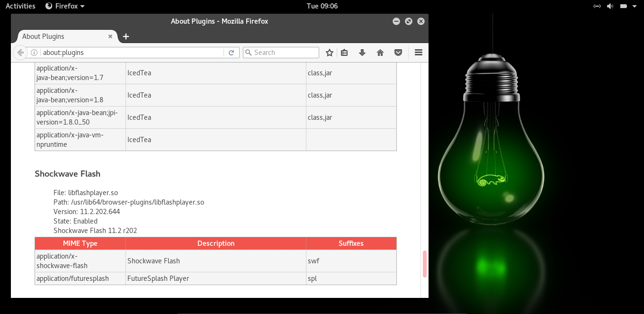Show site information icon in URL bar
This screenshot has height=314, width=644.
coord(34,53)
